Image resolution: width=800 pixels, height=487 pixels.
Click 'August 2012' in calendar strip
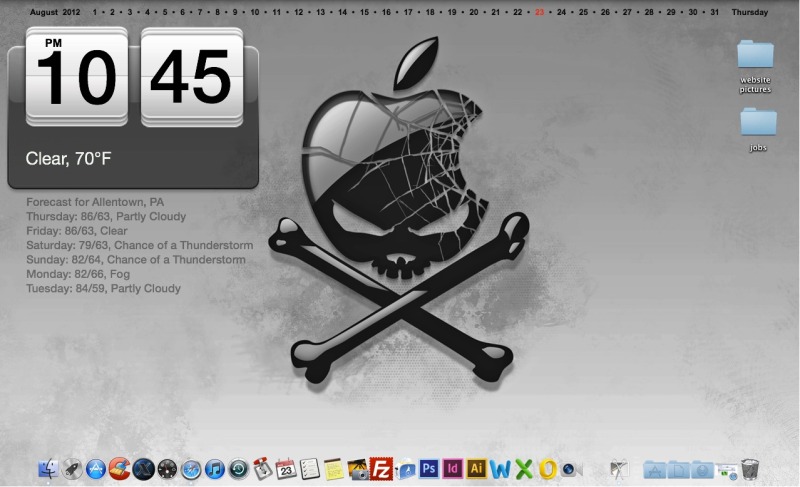pos(55,12)
